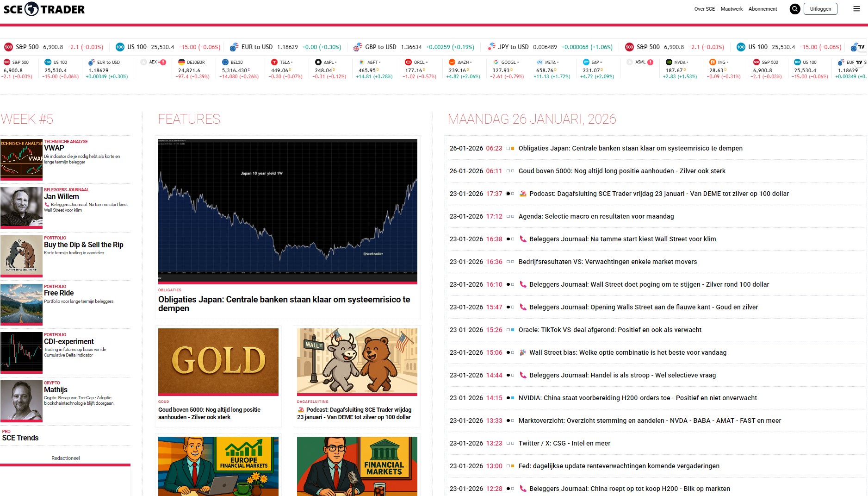Open 'NVIDIA: China staat voorbereiding' item
Screen dimensions: 868x496
(638, 398)
